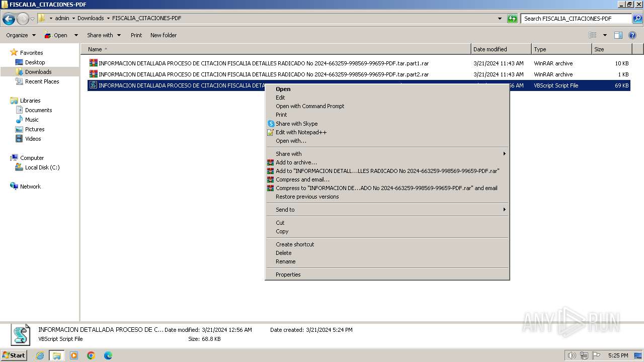644x362 pixels.
Task: Sort by the Type column header
Action: click(x=561, y=49)
